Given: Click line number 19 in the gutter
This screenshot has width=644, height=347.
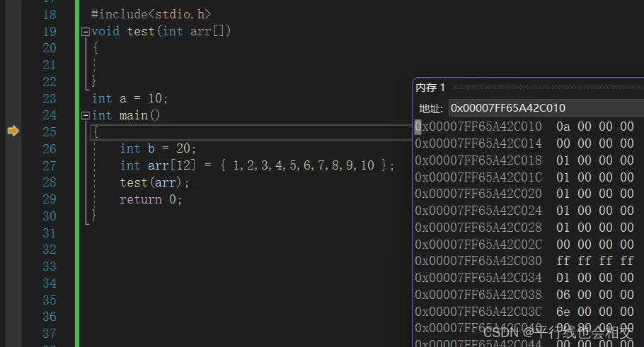Looking at the screenshot, I should point(50,32).
